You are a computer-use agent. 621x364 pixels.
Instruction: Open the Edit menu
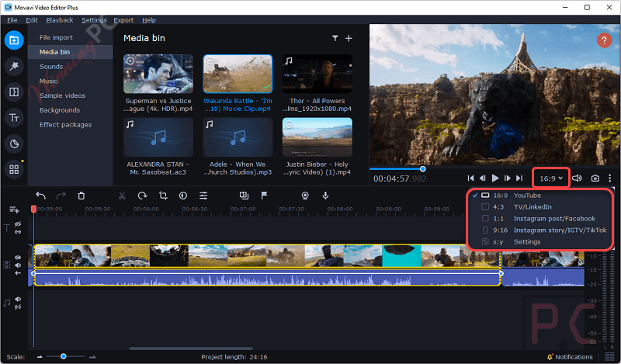pos(32,20)
